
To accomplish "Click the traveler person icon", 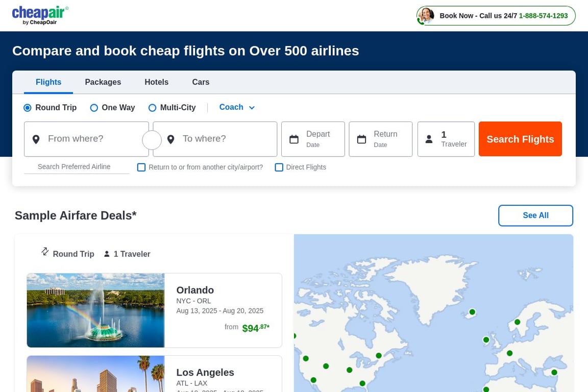I will [429, 139].
